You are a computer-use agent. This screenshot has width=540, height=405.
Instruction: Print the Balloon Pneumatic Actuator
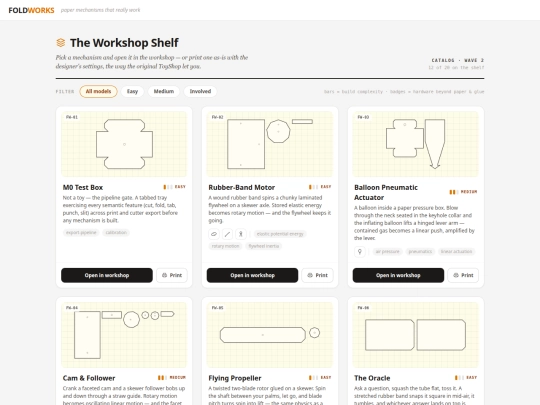[x=463, y=275]
